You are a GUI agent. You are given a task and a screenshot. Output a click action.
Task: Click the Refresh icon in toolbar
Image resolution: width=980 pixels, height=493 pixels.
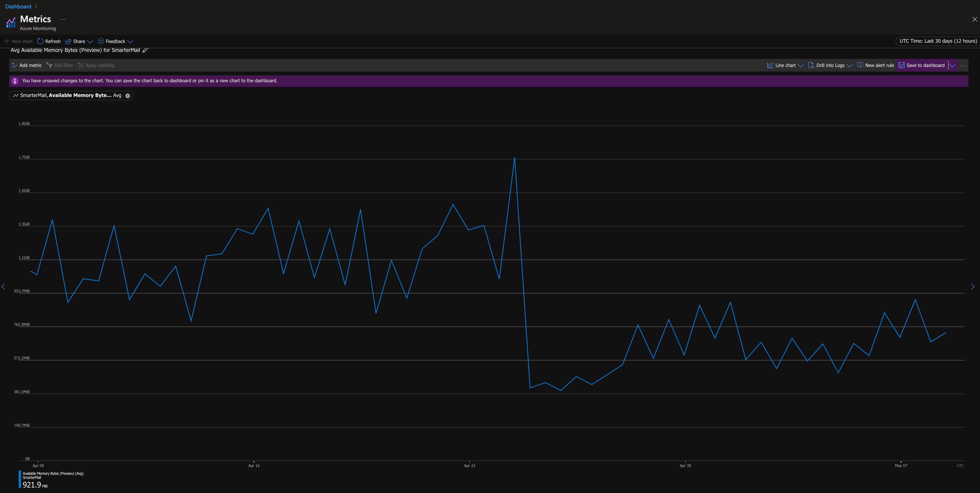(x=40, y=41)
